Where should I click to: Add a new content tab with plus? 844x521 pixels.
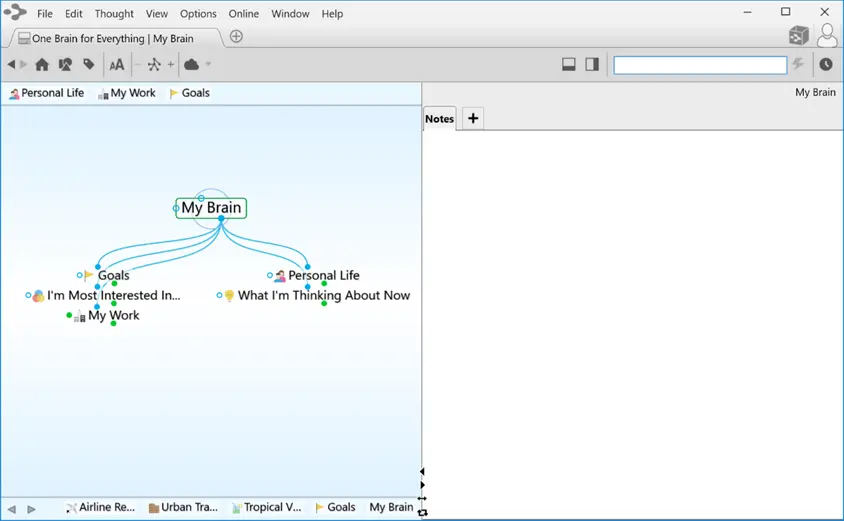coord(473,118)
